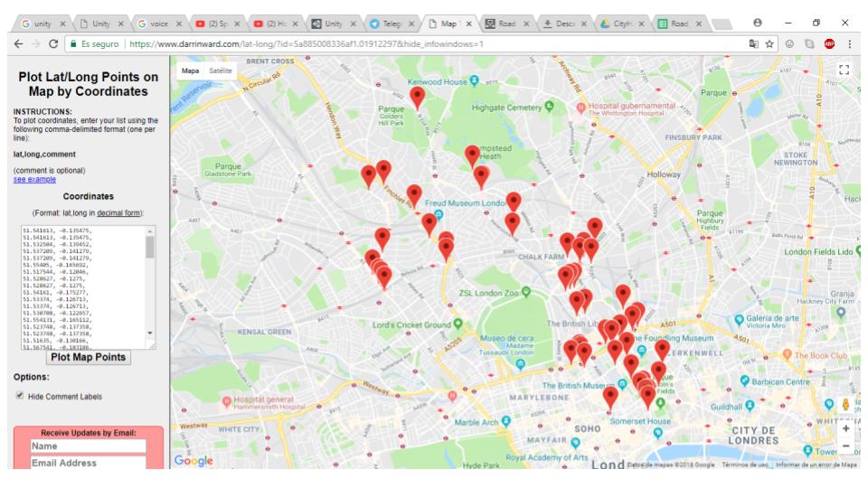Screen dimensions: 868x488
Task: Switch to the Road spreadsheet tab
Action: click(680, 23)
